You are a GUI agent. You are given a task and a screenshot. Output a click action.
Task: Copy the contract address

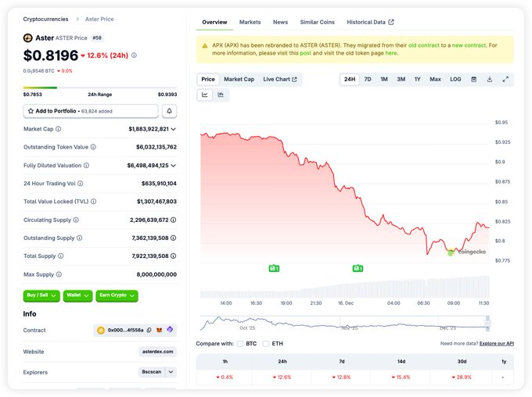click(149, 331)
